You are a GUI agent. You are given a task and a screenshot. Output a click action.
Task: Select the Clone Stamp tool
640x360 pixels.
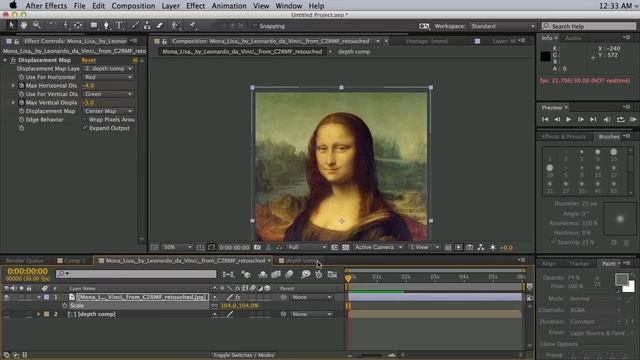(x=147, y=25)
